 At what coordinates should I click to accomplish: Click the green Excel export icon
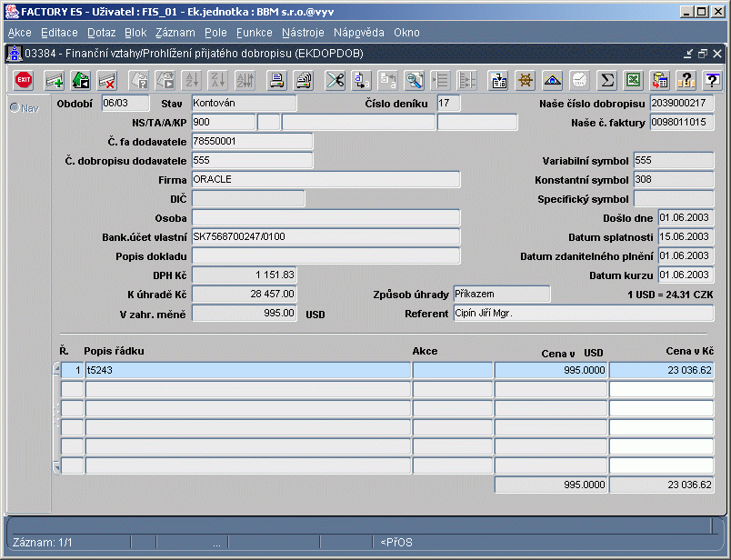pos(633,80)
